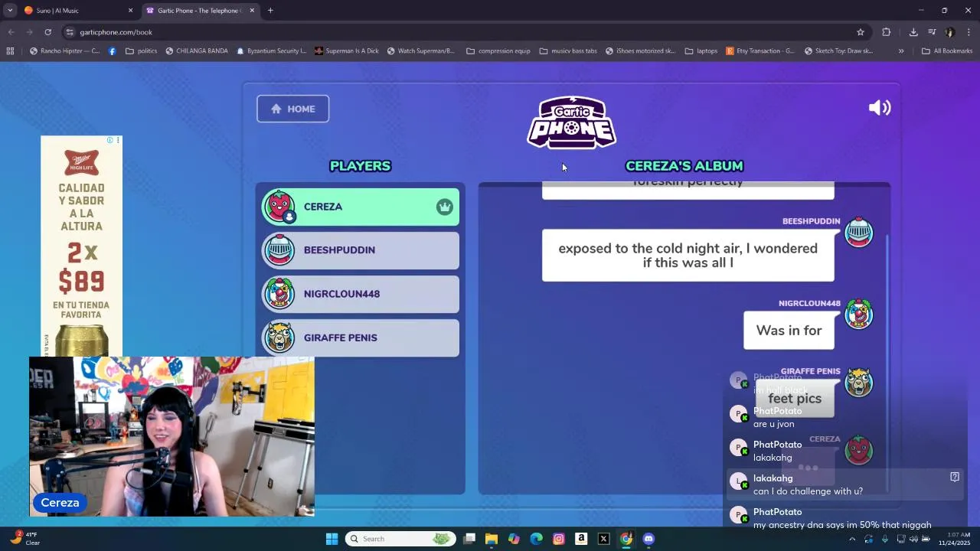The width and height of the screenshot is (980, 551).
Task: Open media controls in browser toolbar
Action: (932, 32)
